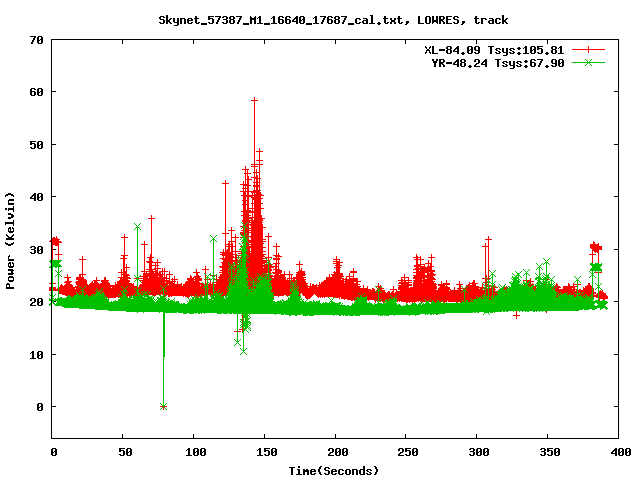This screenshot has width=640, height=480.
Task: Click the x-axis tick label 250
Action: [x=408, y=452]
